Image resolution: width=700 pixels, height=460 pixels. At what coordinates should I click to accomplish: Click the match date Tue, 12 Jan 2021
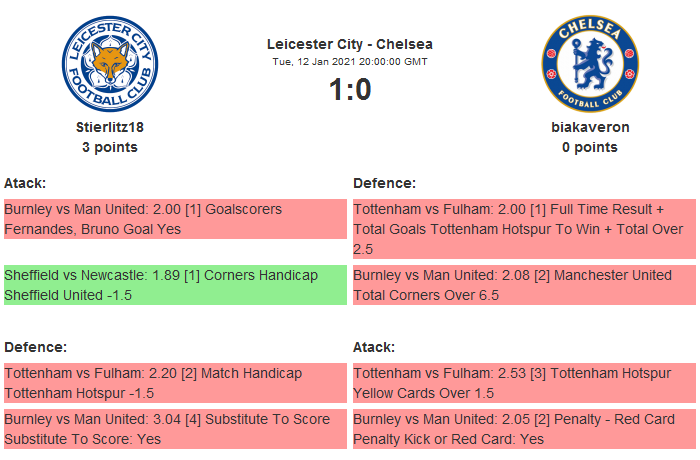pyautogui.click(x=350, y=61)
